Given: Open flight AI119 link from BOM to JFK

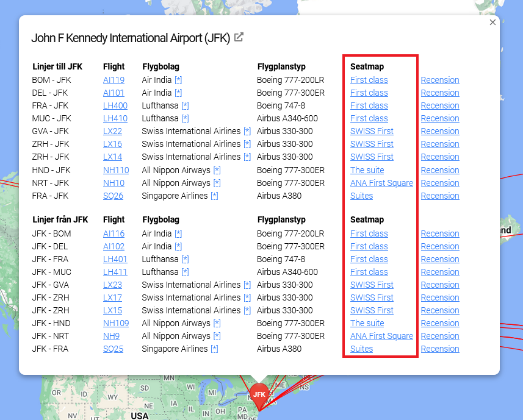Looking at the screenshot, I should [x=114, y=80].
